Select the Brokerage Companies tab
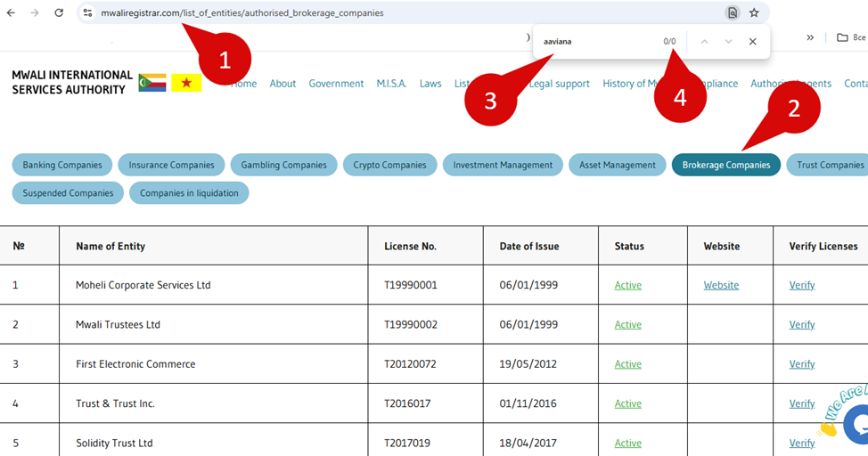 click(x=726, y=165)
